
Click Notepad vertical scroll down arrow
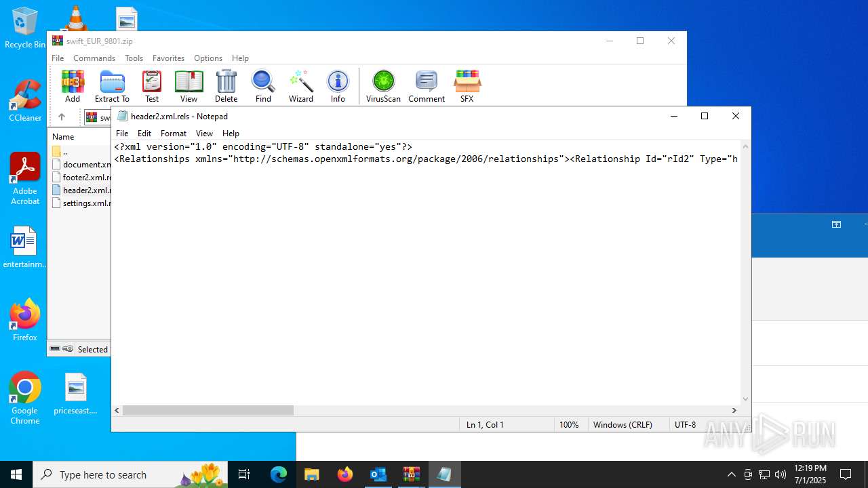[745, 399]
